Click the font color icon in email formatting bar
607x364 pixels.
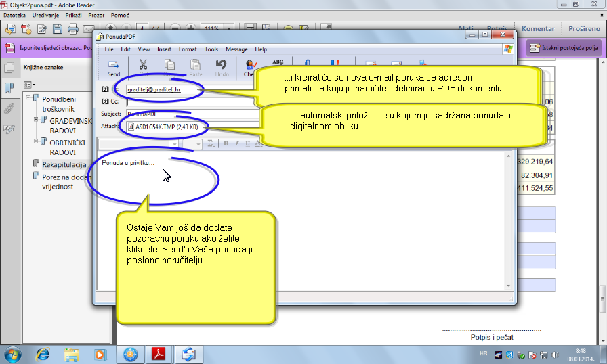click(258, 143)
